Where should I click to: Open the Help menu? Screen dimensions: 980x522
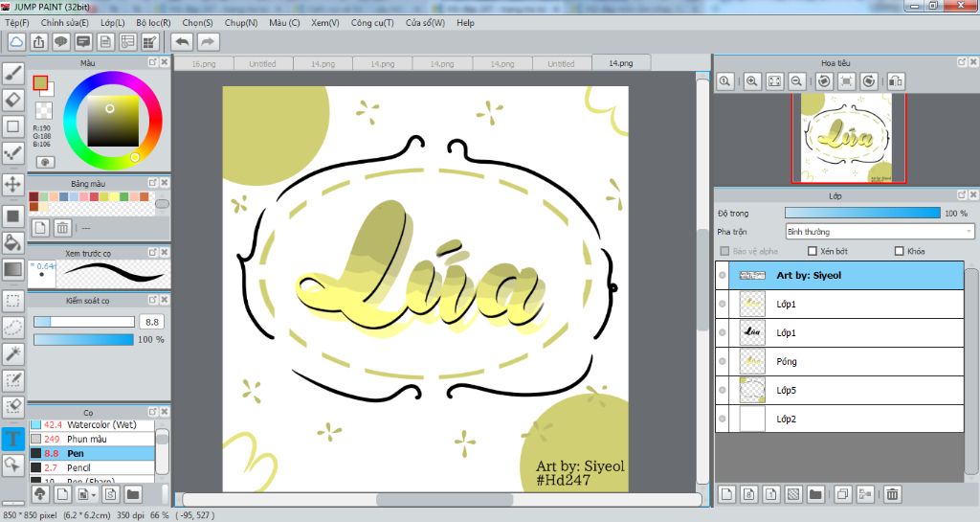pos(465,22)
